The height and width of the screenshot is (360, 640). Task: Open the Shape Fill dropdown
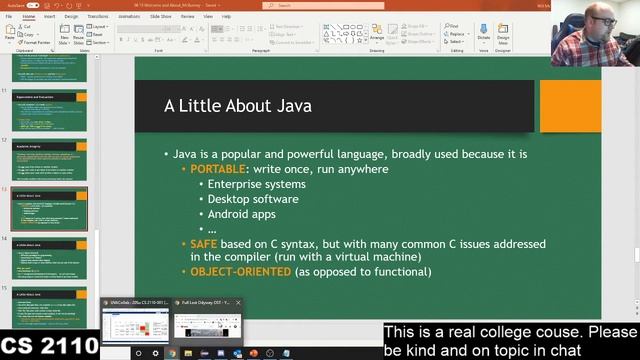coord(415,26)
